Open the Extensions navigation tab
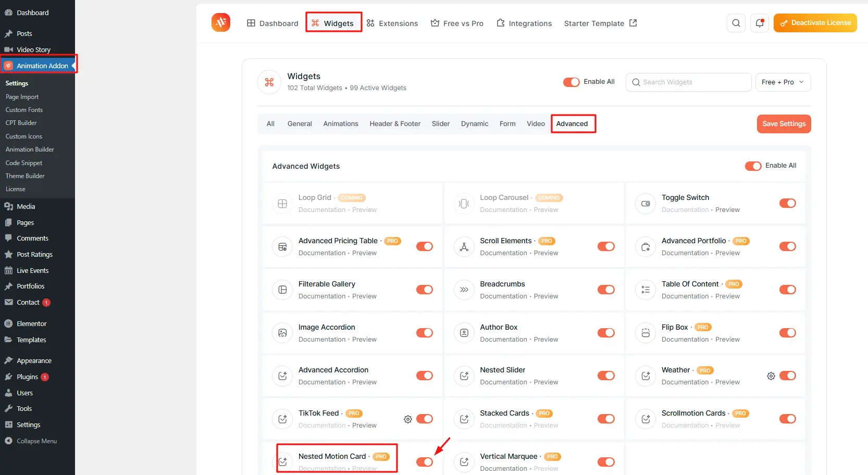Viewport: 868px width, 475px height. coord(392,23)
